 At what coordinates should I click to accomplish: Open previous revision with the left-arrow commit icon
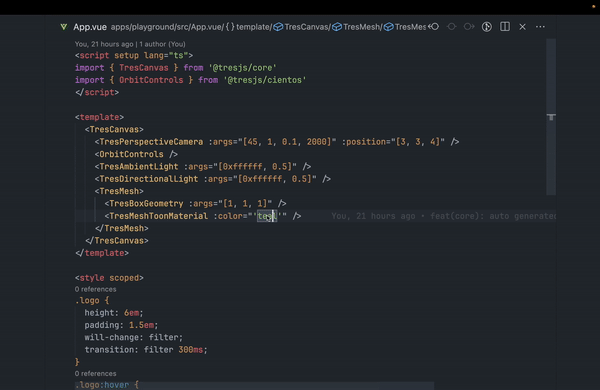tap(434, 27)
